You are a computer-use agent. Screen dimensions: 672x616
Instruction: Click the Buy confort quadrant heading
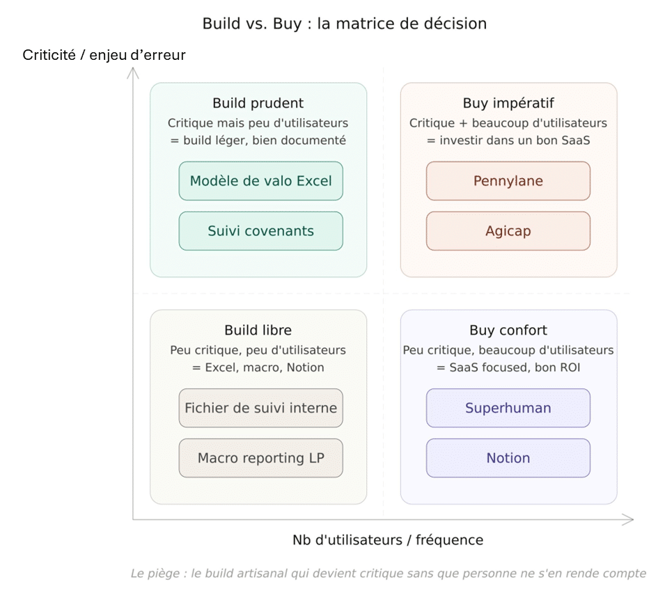(508, 330)
